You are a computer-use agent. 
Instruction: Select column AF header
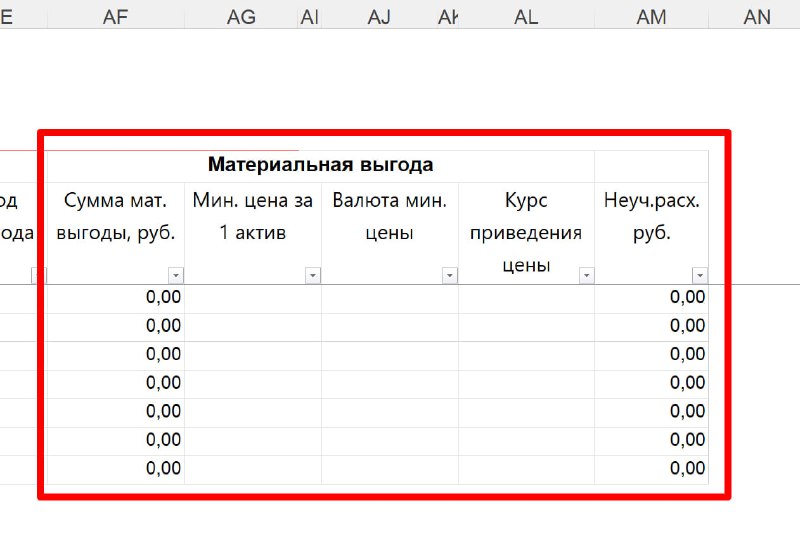[x=115, y=16]
